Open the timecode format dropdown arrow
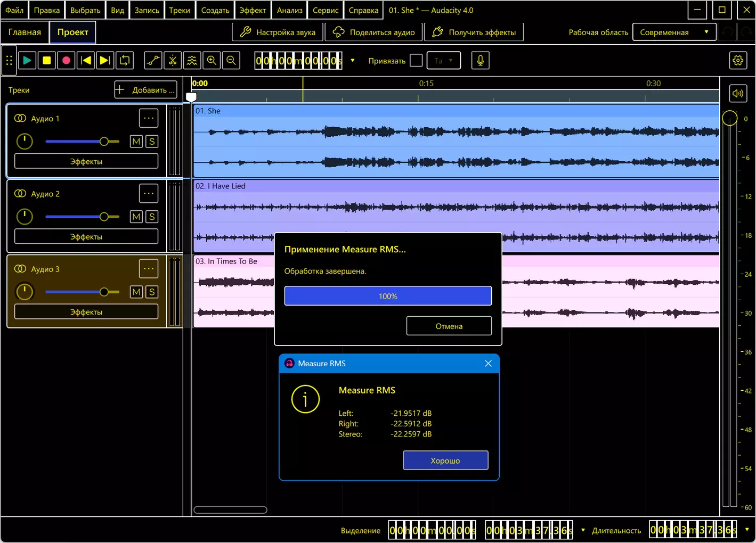Image resolution: width=756 pixels, height=543 pixels. pyautogui.click(x=353, y=61)
